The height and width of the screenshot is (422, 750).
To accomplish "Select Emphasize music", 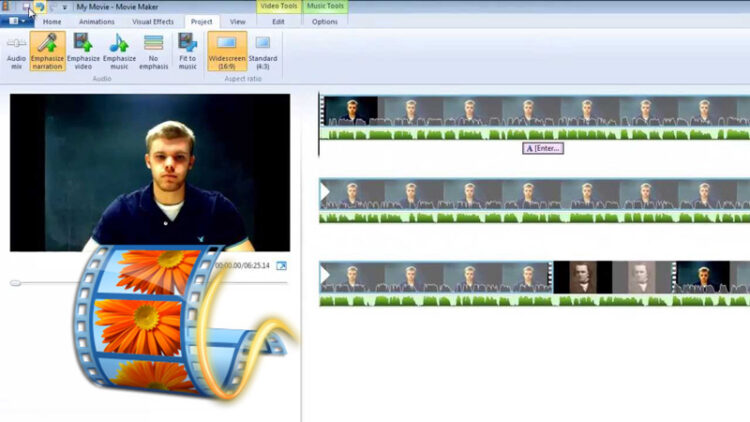I will coord(119,52).
